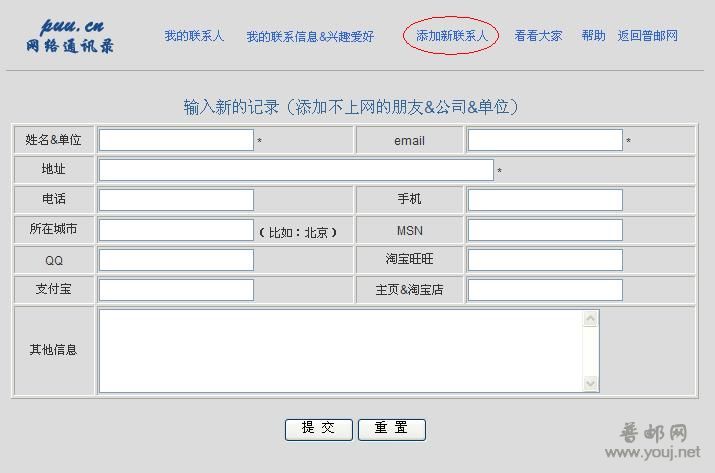Open 我的联系人 navigation link
Screen dimensions: 715x473
point(194,36)
